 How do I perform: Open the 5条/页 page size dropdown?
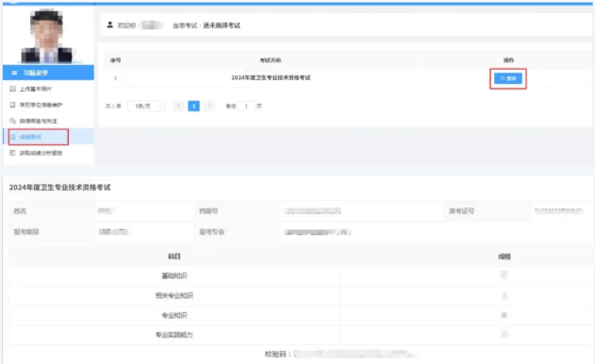pyautogui.click(x=146, y=106)
